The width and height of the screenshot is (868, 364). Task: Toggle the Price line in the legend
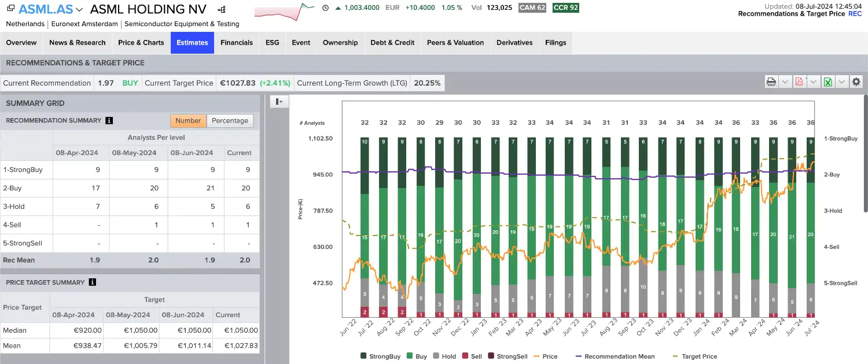(545, 356)
